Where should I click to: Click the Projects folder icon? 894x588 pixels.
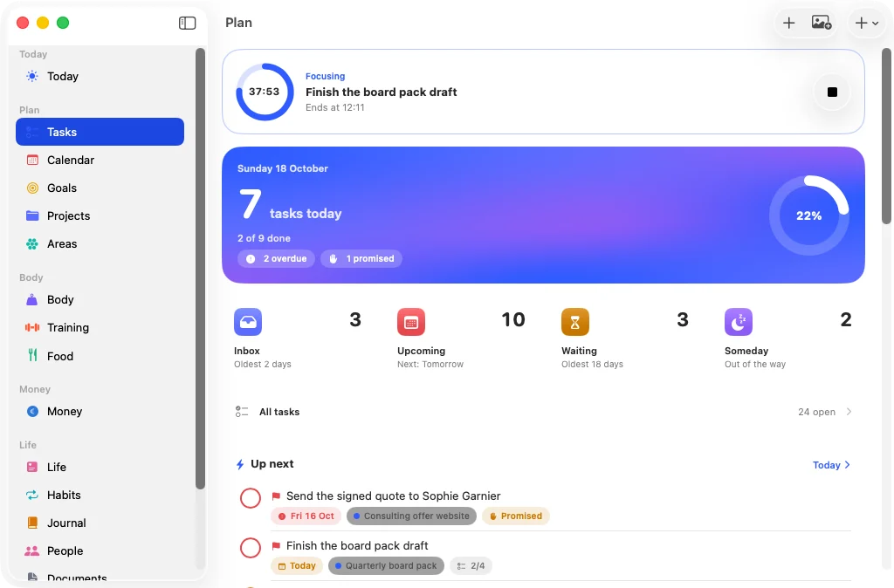click(32, 216)
